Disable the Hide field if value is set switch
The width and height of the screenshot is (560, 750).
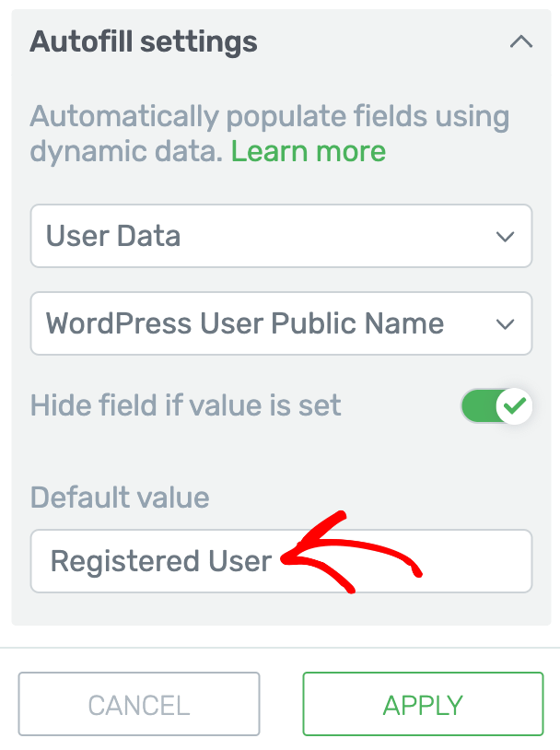[496, 406]
